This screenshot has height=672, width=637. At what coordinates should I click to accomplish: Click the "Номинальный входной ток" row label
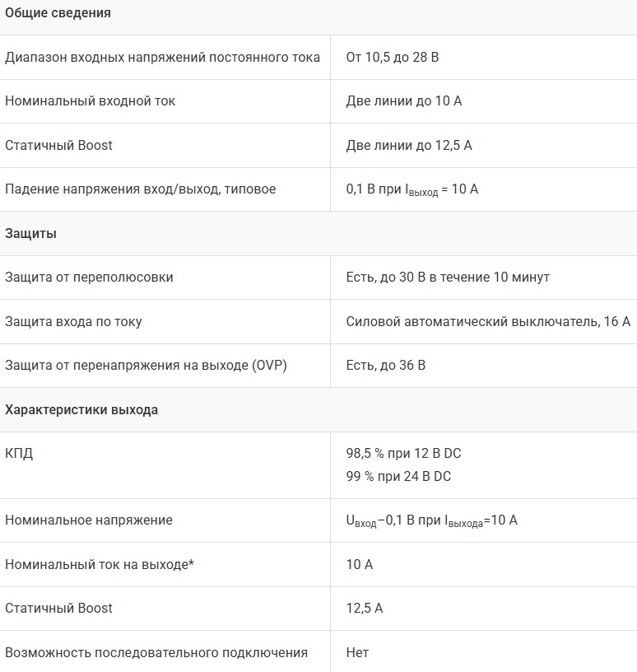pos(90,101)
